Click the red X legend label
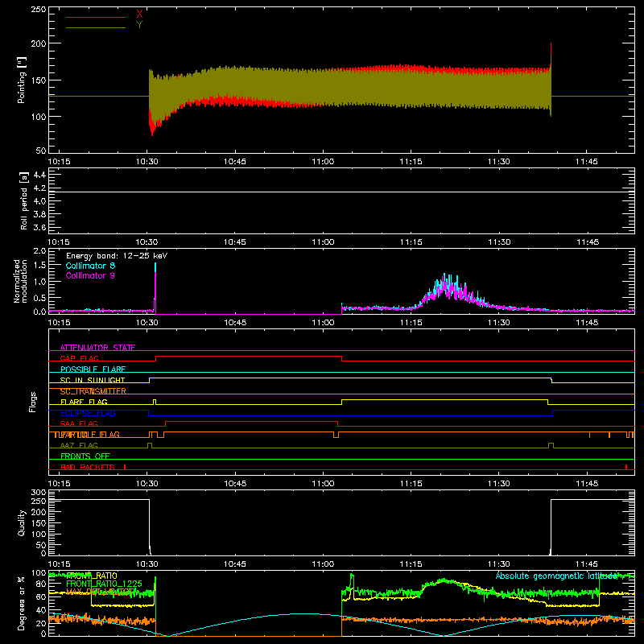The image size is (644, 644). click(x=139, y=14)
